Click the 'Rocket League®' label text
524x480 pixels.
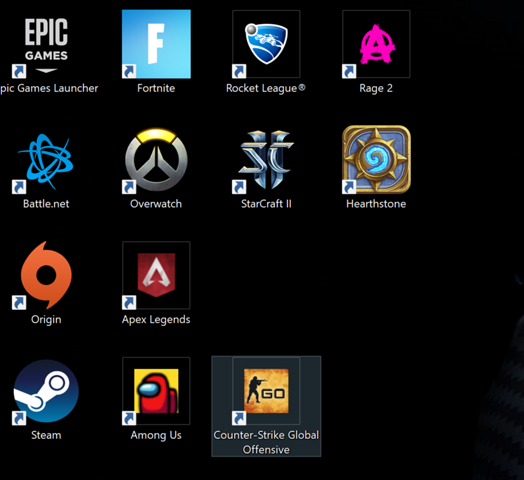[x=266, y=89]
